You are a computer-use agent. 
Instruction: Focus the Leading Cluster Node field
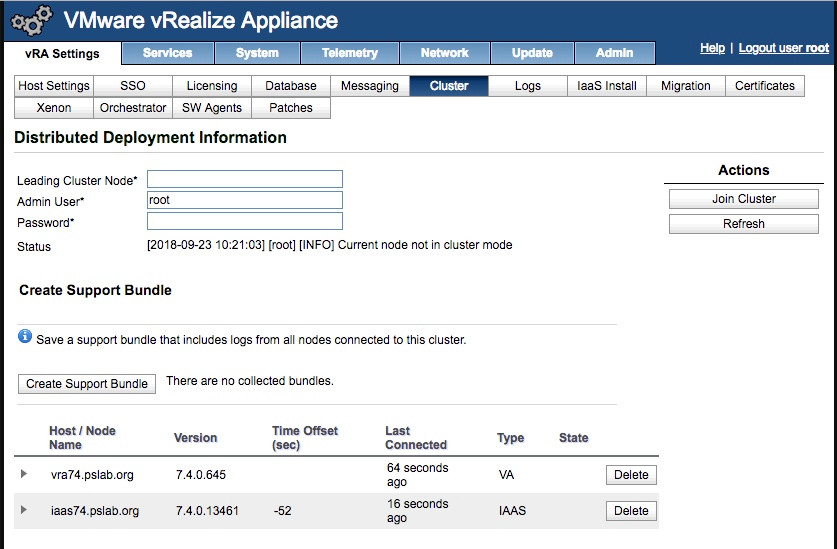245,179
